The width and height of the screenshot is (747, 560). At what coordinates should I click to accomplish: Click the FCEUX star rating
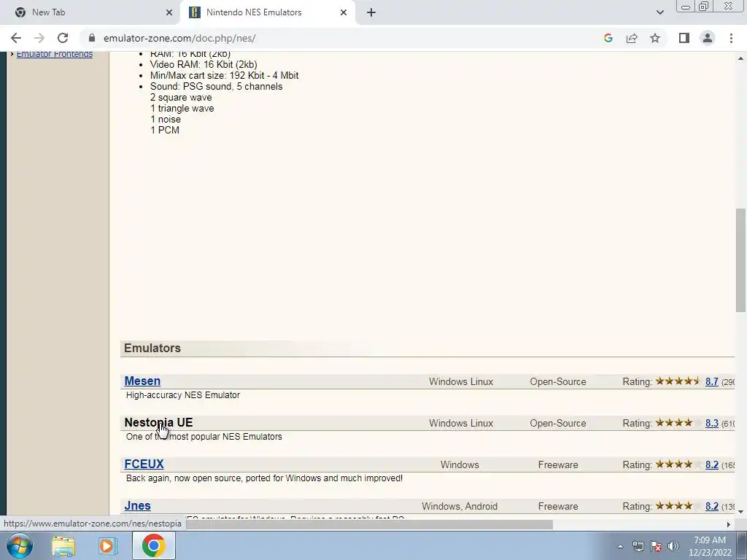678,464
